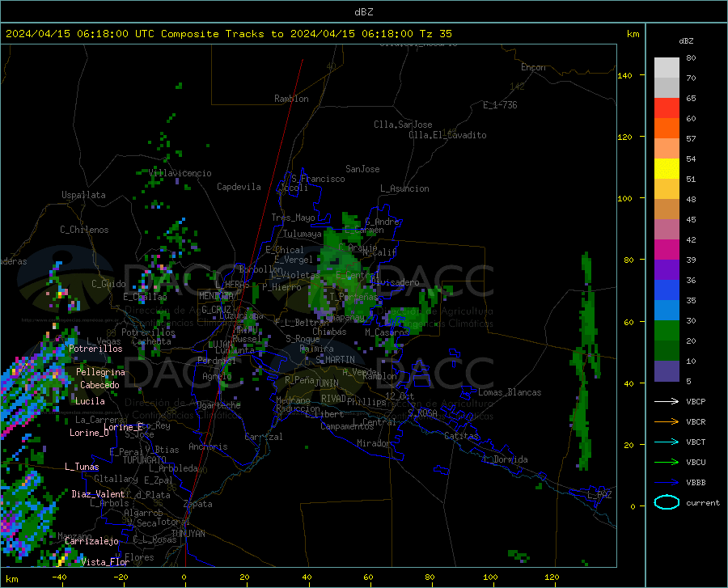Click the timestamp Composite Tracks header text
Image resolution: width=728 pixels, height=588 pixels.
click(x=229, y=34)
